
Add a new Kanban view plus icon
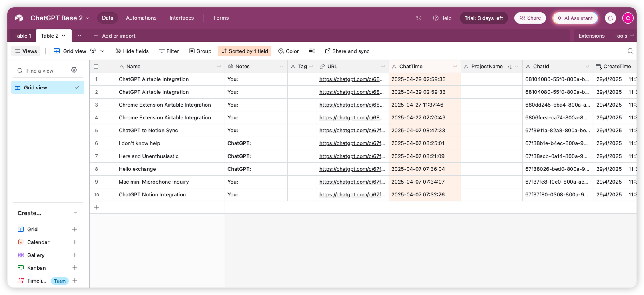[75, 268]
